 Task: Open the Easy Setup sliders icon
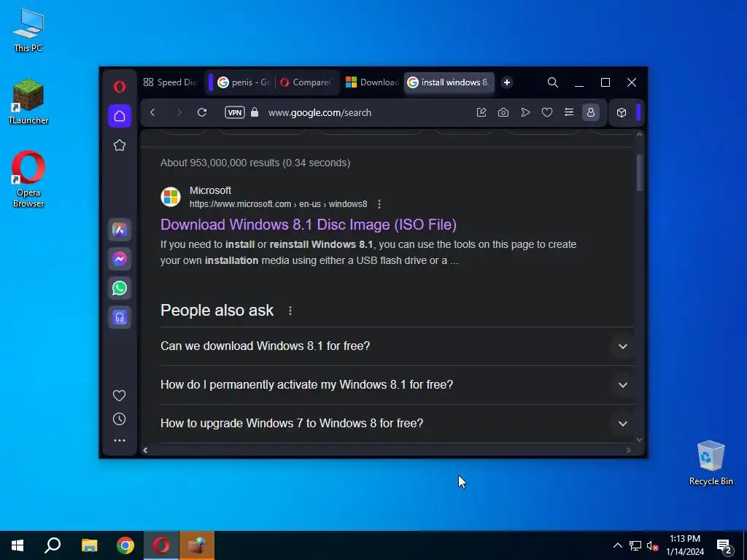coord(569,112)
